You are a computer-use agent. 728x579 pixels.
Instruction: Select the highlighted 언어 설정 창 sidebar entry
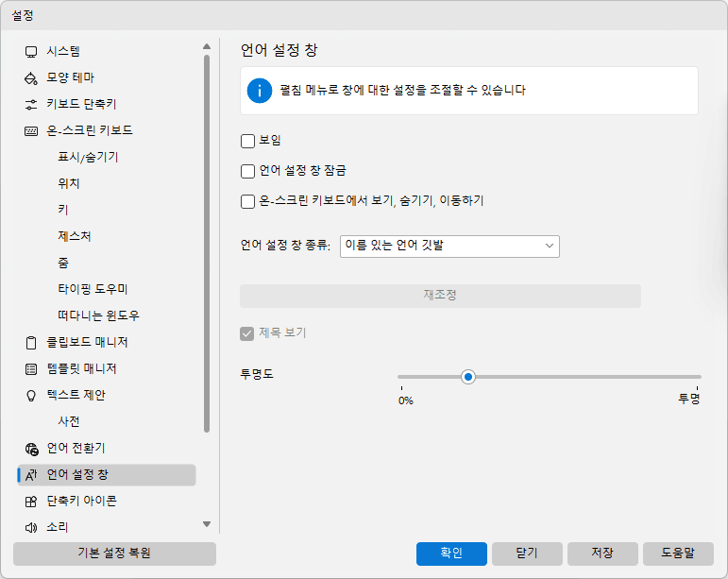106,475
